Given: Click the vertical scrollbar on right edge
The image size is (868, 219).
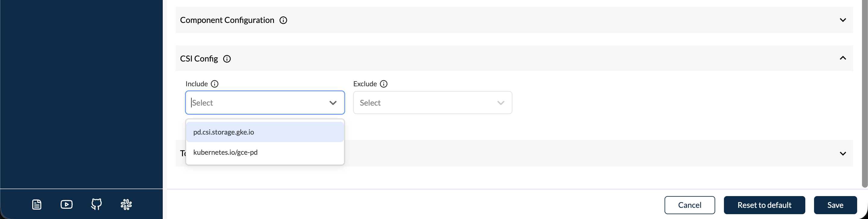Looking at the screenshot, I should pyautogui.click(x=864, y=94).
